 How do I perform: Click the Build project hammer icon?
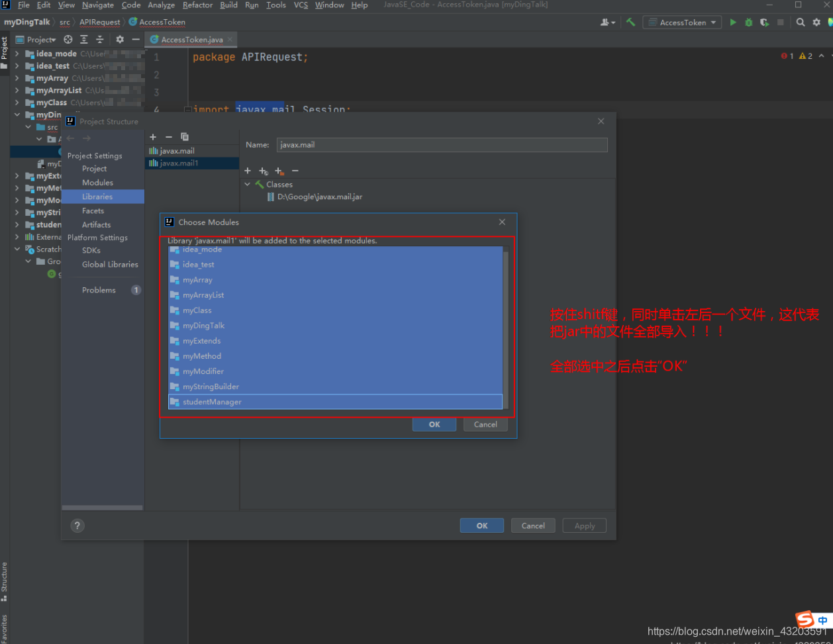(630, 22)
